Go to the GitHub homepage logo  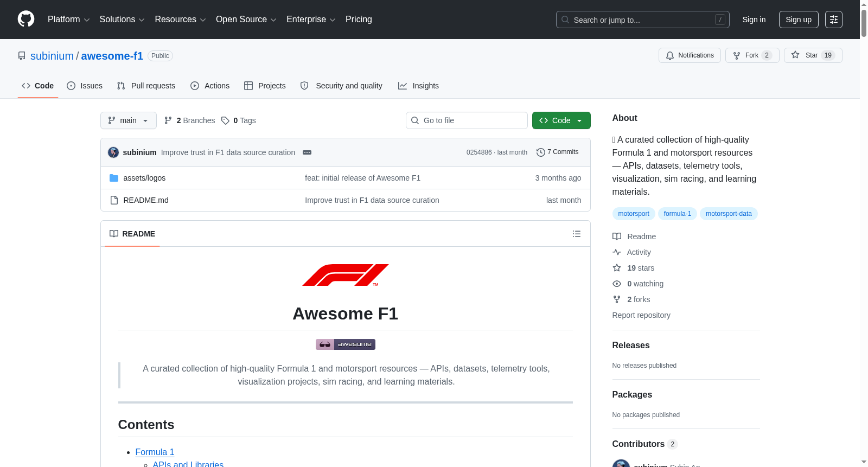pos(26,19)
